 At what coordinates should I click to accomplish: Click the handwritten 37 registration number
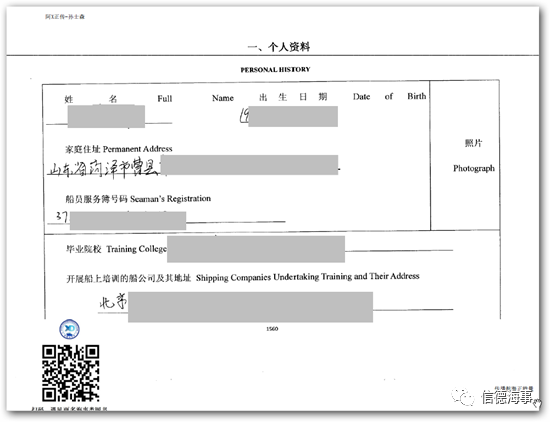point(62,216)
